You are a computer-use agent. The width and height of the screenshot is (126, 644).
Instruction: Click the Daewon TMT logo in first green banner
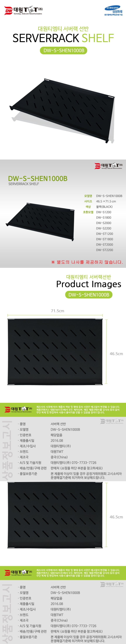18,409
